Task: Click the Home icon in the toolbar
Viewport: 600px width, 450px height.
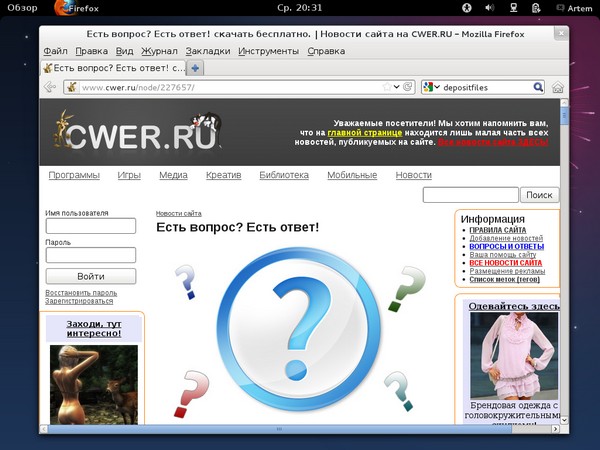Action: tap(558, 88)
